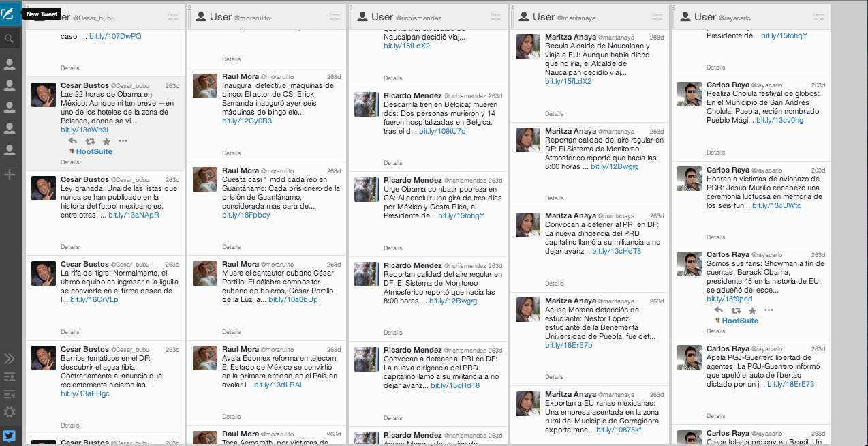
Task: Favorite Carlos Raya's 'Somos sus fans' tweet
Action: (752, 310)
